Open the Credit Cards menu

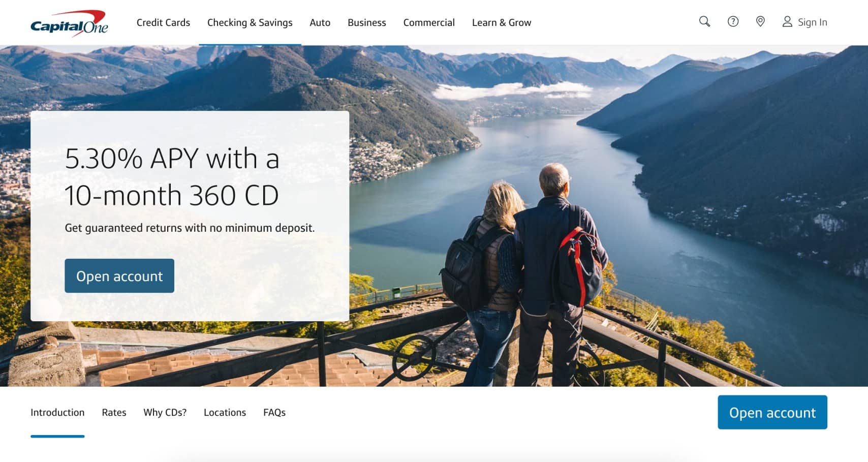(x=163, y=22)
